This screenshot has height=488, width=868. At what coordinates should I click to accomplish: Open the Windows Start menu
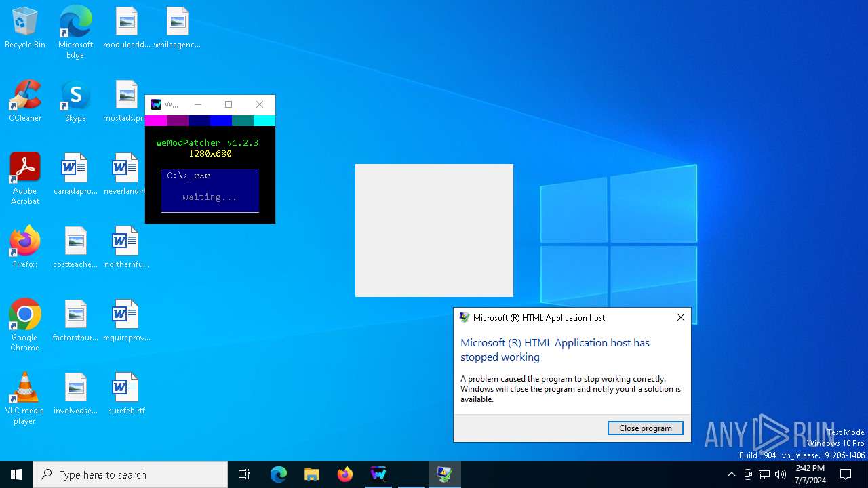click(16, 474)
